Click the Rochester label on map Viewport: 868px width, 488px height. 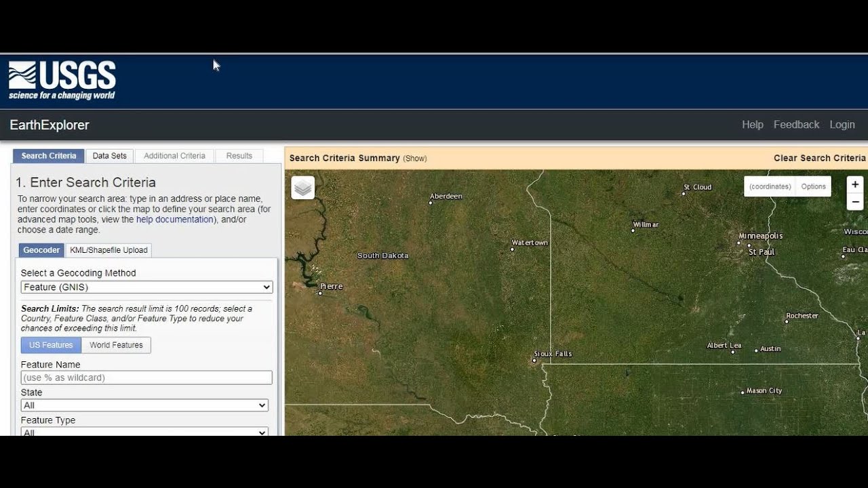802,316
